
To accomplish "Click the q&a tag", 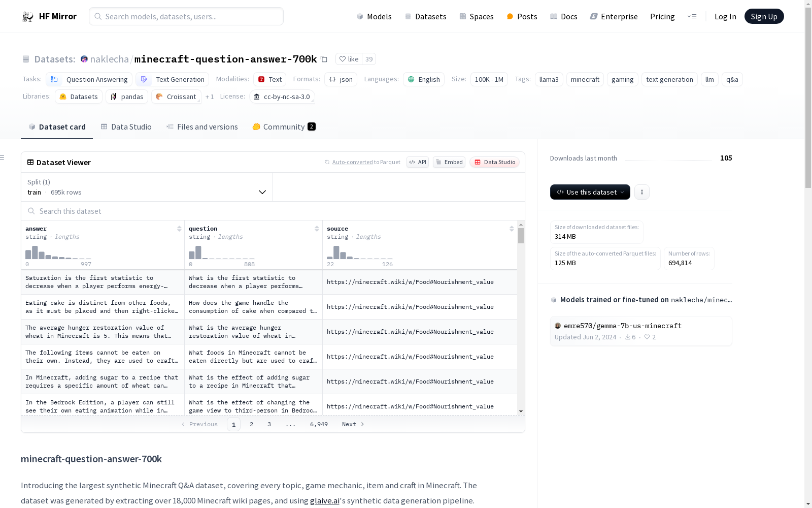I will click(x=732, y=79).
